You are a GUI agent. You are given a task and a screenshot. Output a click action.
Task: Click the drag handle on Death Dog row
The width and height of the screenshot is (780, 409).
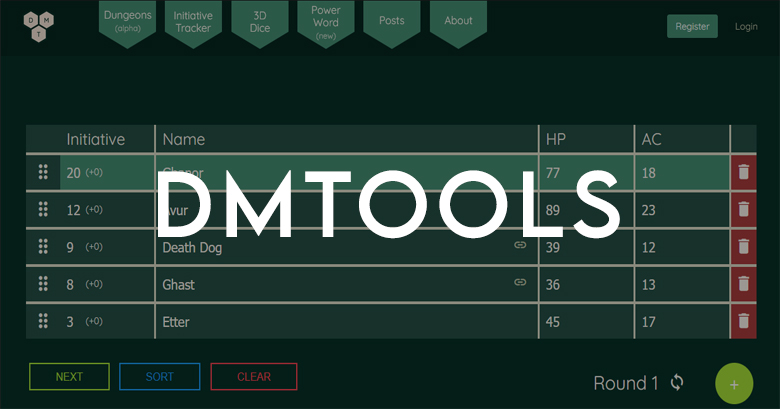pyautogui.click(x=43, y=247)
